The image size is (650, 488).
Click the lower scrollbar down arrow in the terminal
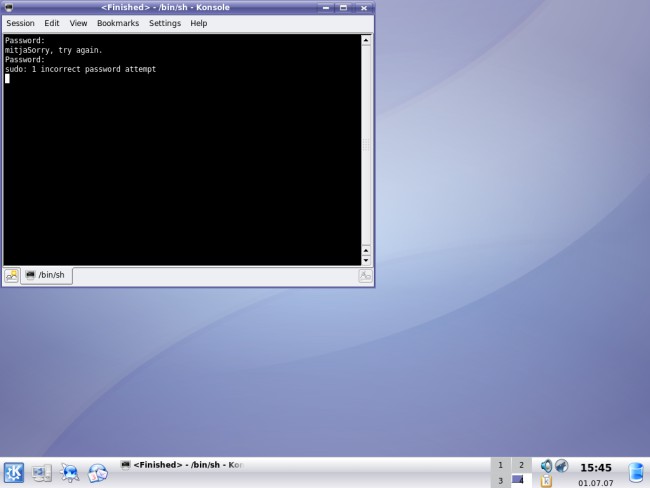click(366, 260)
